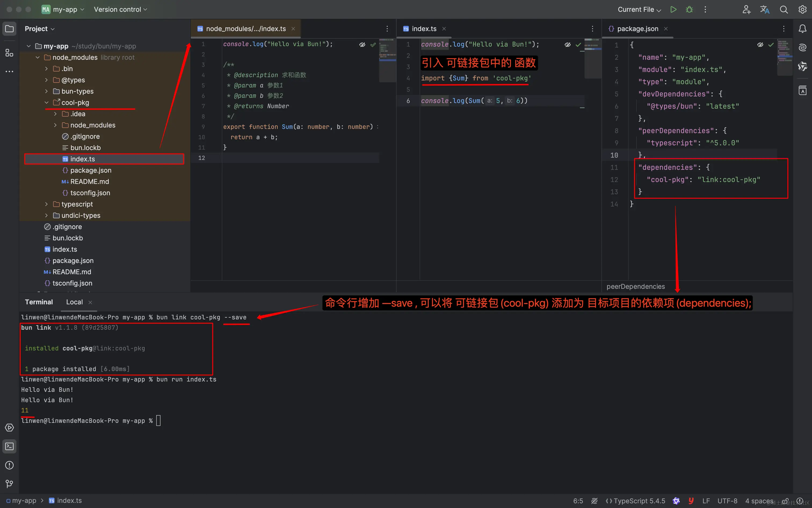Open tab options menu for node_modules index.ts editor
Viewport: 812px width, 508px height.
click(387, 29)
